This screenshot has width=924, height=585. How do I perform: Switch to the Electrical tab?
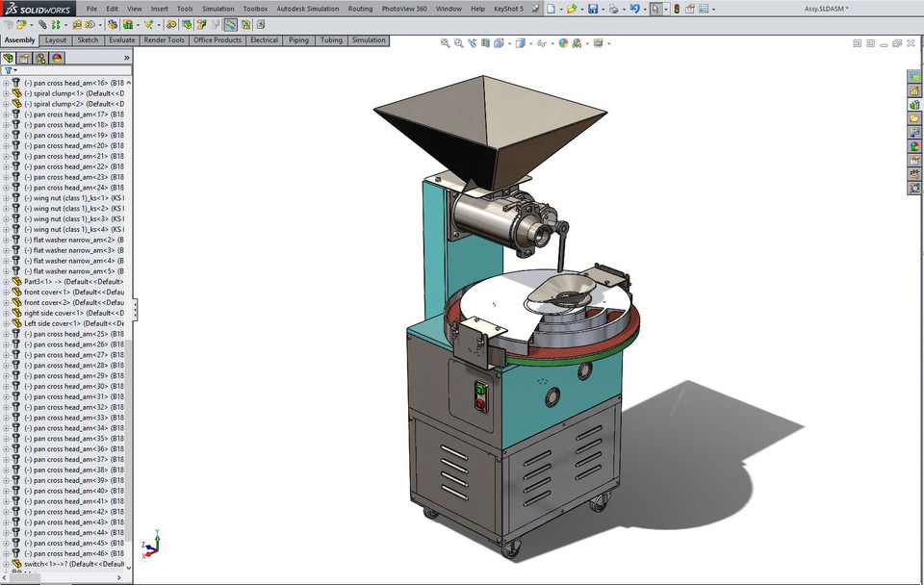coord(264,40)
